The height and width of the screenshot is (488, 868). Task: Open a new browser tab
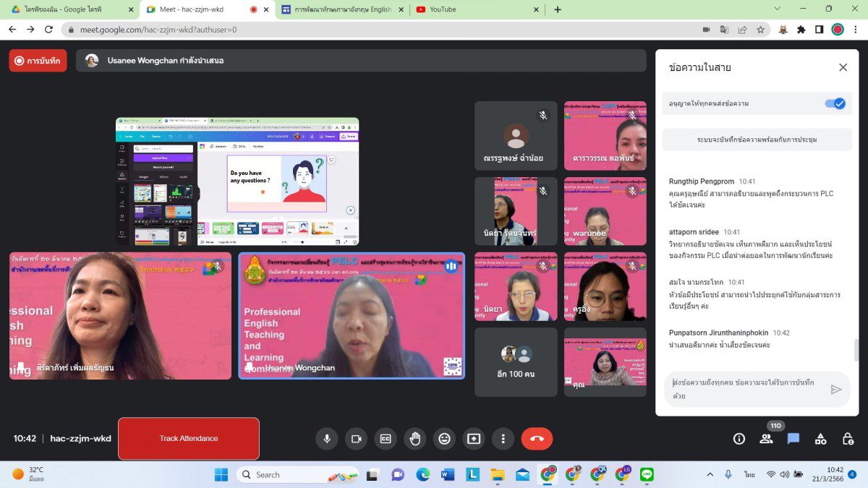tap(557, 9)
